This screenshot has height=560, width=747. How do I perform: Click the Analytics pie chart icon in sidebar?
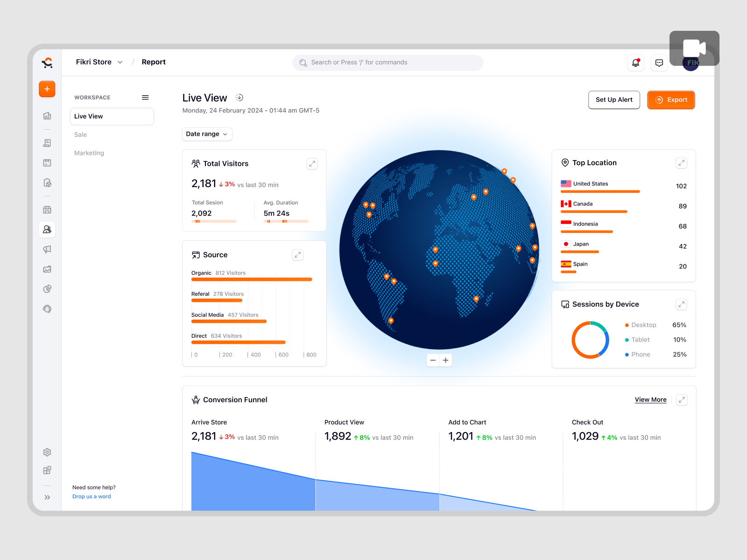pyautogui.click(x=47, y=288)
